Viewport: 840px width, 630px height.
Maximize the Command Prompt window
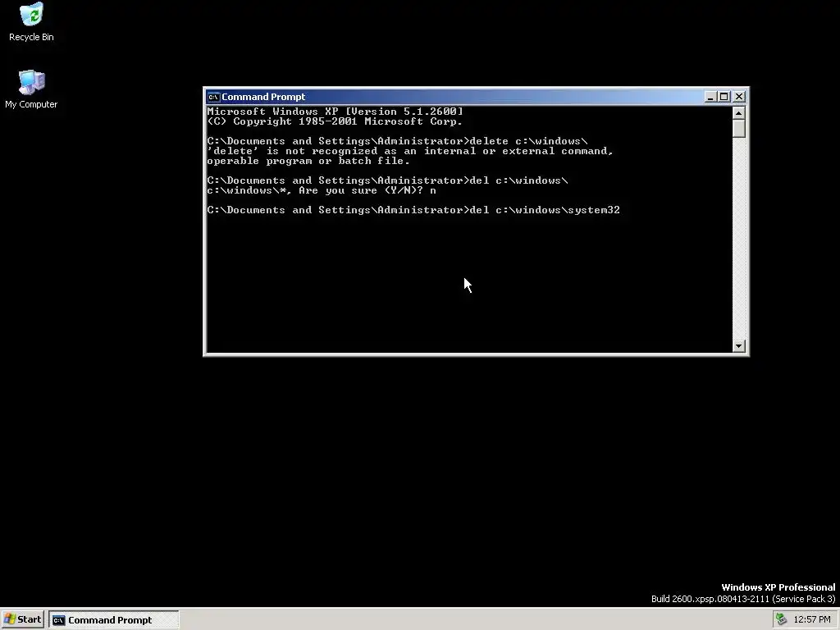pyautogui.click(x=724, y=97)
